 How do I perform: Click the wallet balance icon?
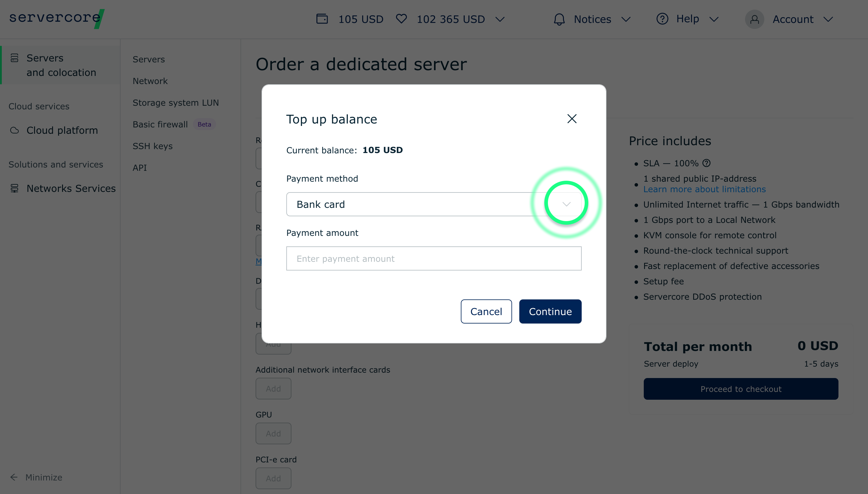[322, 19]
